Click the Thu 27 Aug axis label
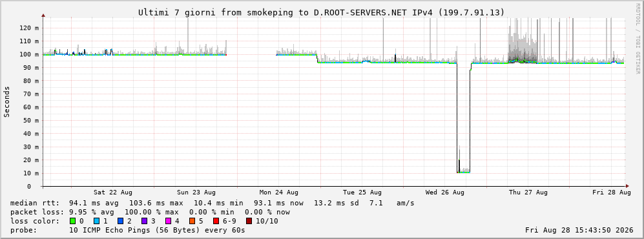Screen dimensions: 644x239 click(528, 192)
